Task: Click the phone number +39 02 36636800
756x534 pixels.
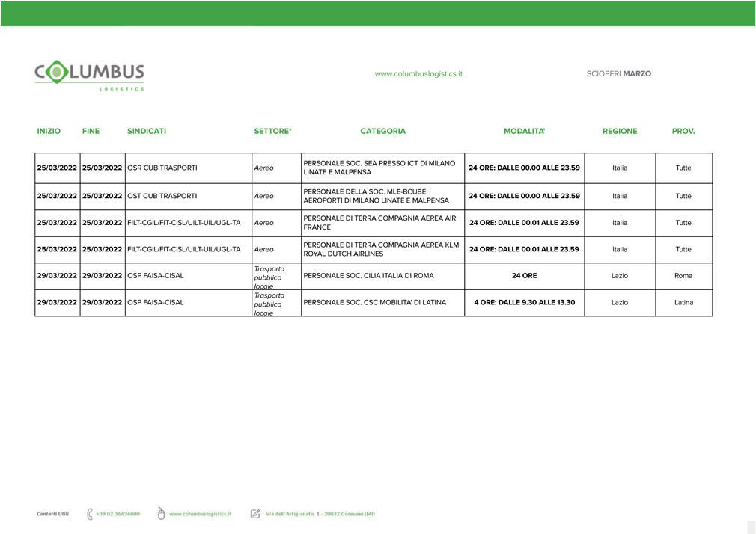Action: pyautogui.click(x=118, y=514)
